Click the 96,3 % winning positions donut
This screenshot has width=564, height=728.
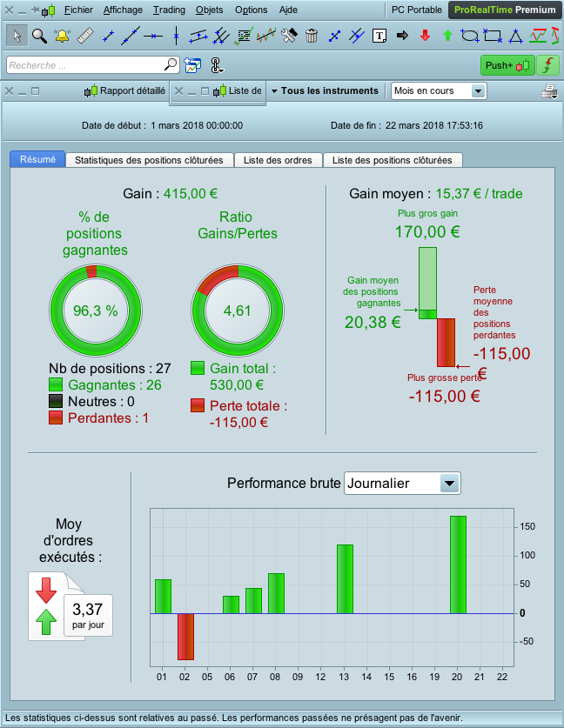point(96,311)
